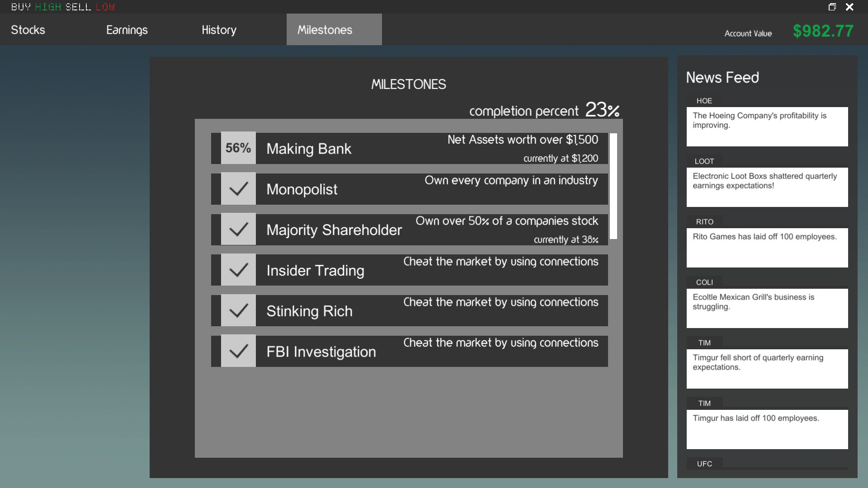868x488 pixels.
Task: Open the LOOT earnings news card
Action: [767, 187]
